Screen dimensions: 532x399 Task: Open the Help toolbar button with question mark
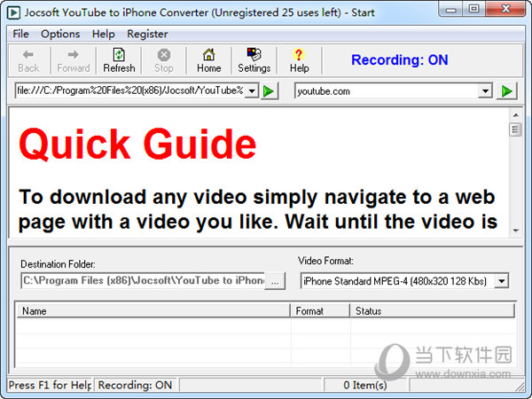click(x=300, y=60)
